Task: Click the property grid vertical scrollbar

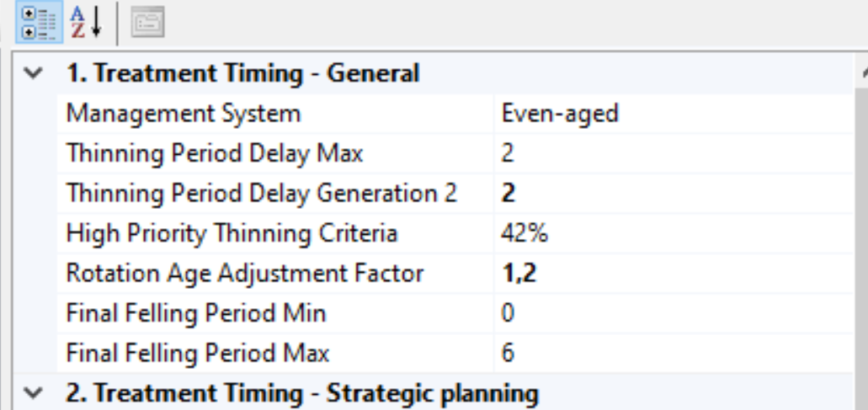Action: point(860,227)
